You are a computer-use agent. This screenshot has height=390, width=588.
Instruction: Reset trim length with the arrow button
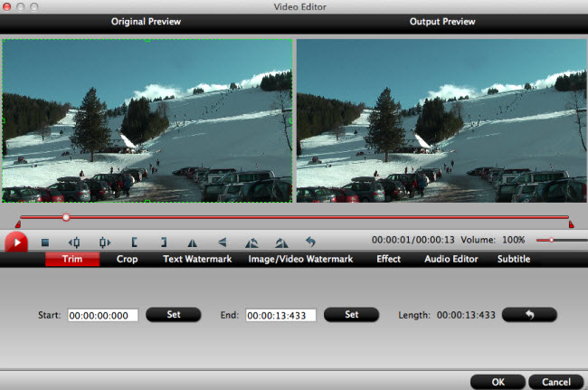[529, 315]
